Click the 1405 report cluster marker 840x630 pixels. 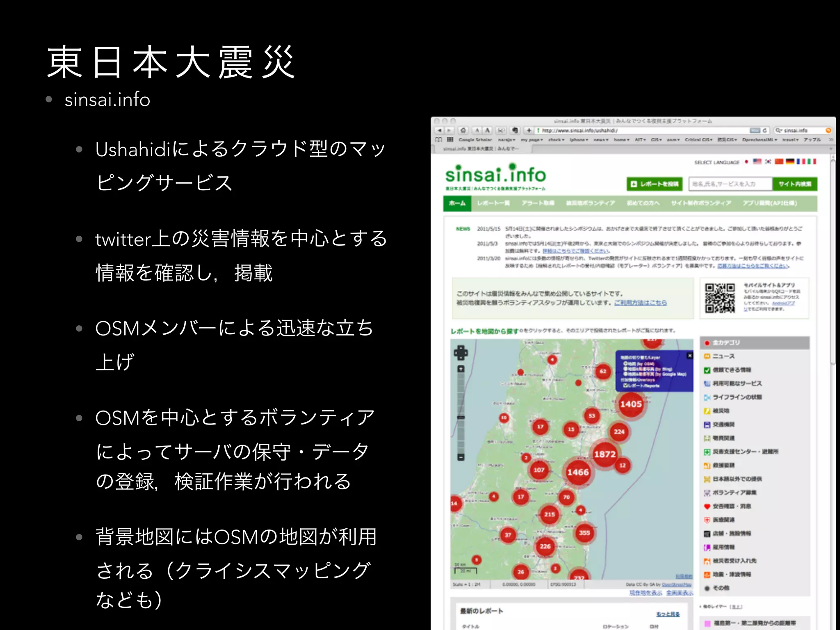[631, 404]
